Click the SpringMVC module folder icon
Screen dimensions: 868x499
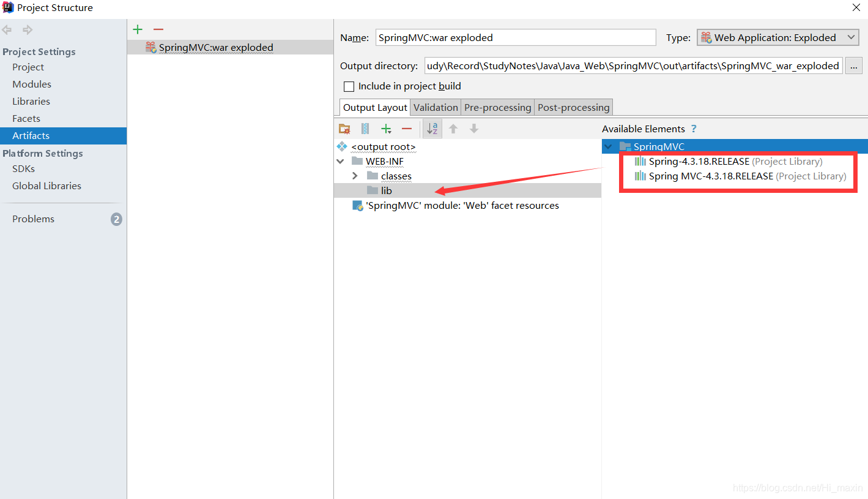point(625,147)
